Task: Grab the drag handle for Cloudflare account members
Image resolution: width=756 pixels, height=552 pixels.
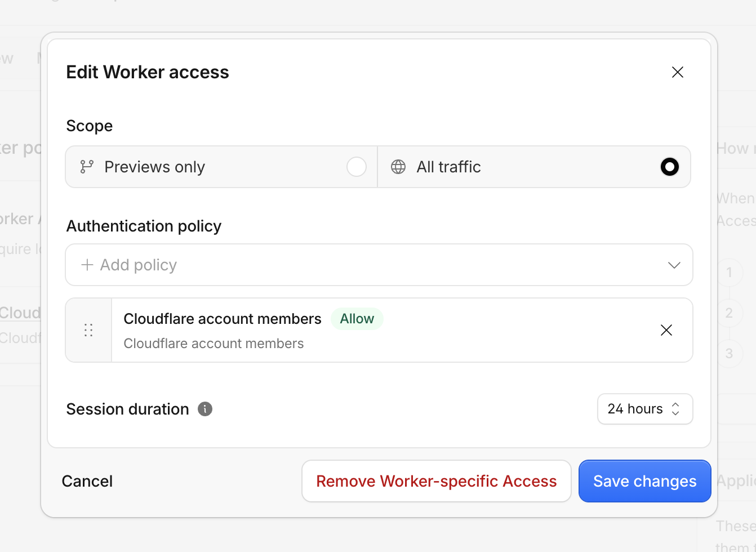Action: [x=88, y=330]
